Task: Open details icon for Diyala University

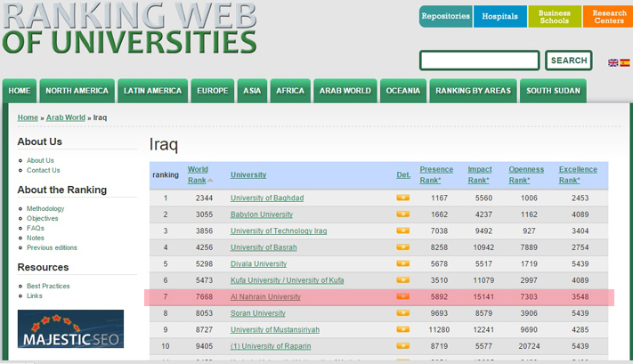Action: 402,263
